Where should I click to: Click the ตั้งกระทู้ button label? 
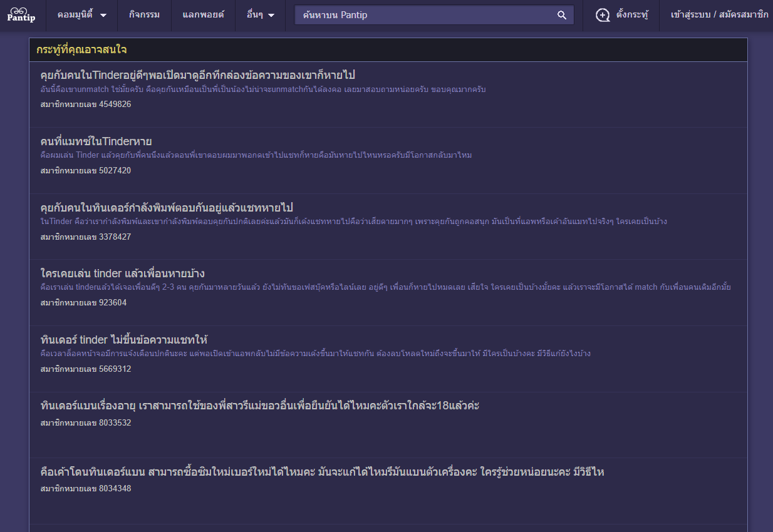(x=632, y=15)
